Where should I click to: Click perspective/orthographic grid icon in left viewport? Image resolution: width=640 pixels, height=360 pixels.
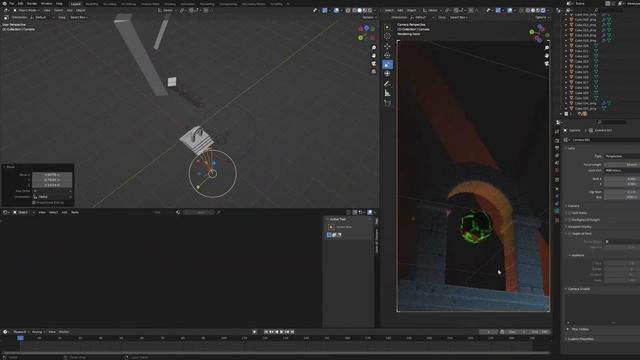pyautogui.click(x=373, y=71)
